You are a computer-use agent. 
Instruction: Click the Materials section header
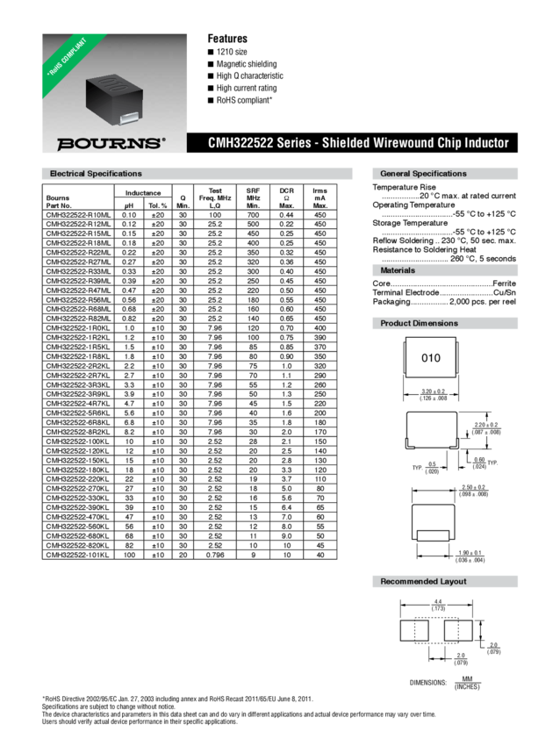click(445, 270)
